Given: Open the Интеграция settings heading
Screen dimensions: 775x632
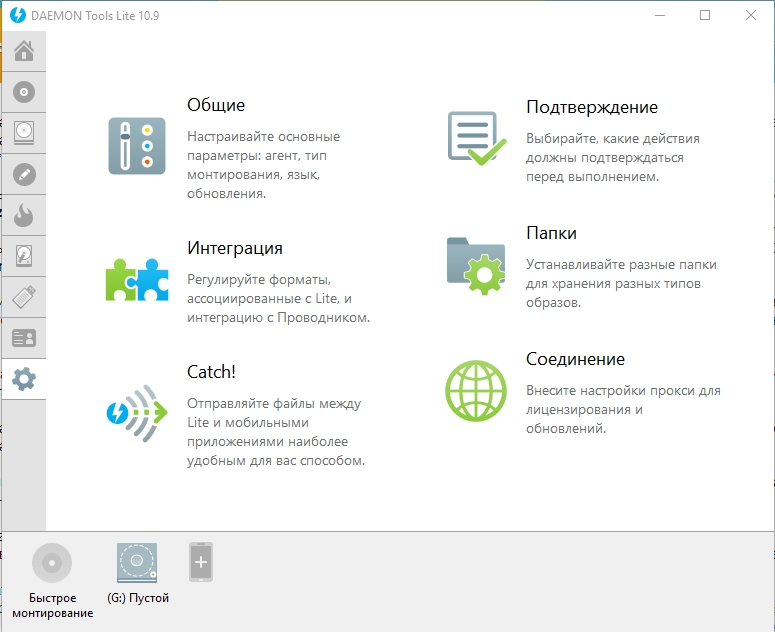Looking at the screenshot, I should pyautogui.click(x=235, y=248).
